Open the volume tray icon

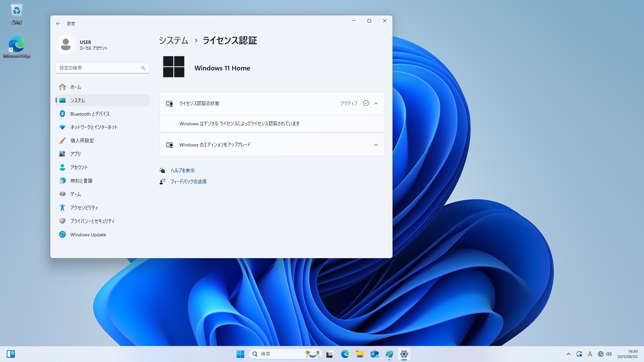pyautogui.click(x=609, y=354)
